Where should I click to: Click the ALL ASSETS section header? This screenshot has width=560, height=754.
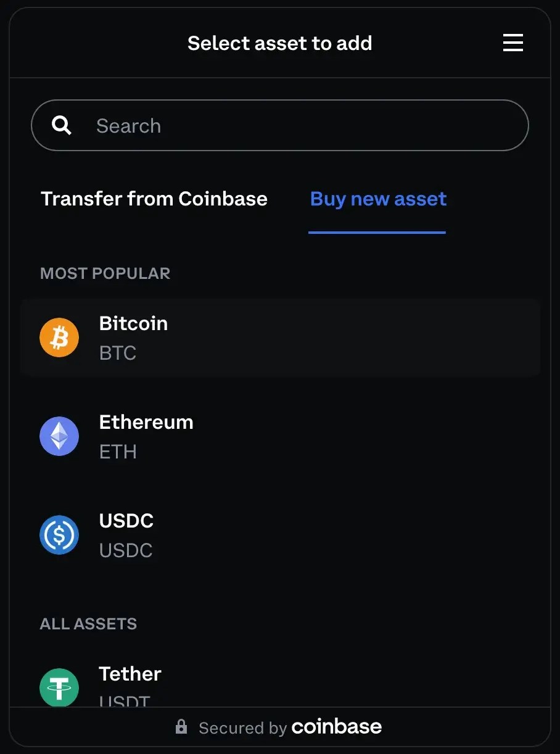tap(88, 623)
